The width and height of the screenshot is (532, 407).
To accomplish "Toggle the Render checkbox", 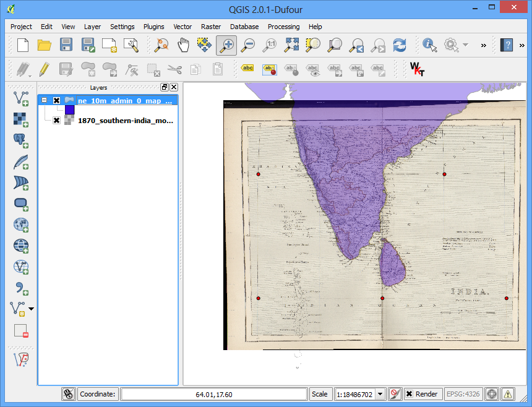I will [410, 394].
